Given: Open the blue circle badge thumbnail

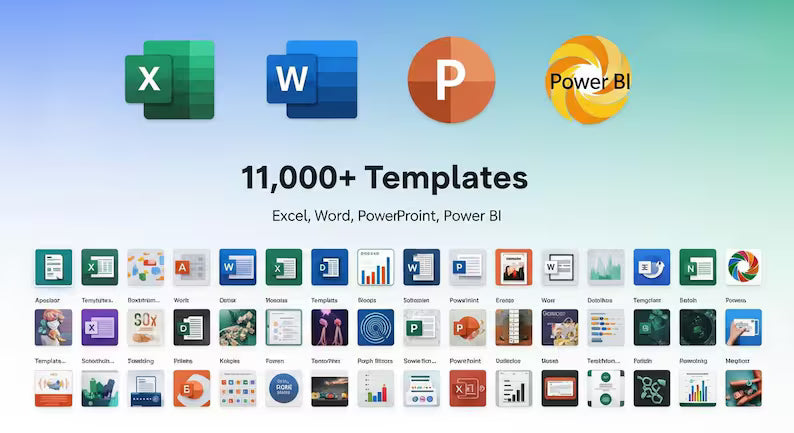Looking at the screenshot, I should (284, 388).
